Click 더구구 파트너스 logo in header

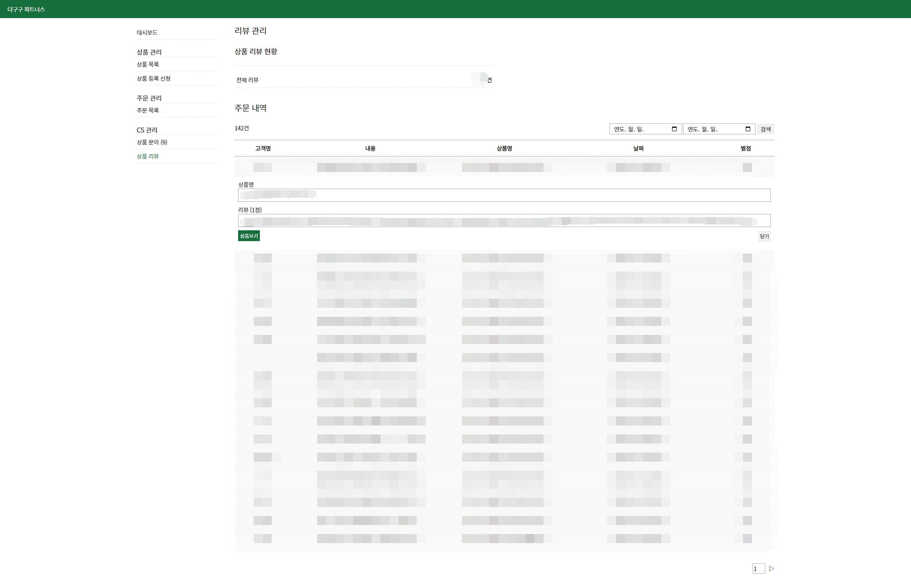click(26, 9)
